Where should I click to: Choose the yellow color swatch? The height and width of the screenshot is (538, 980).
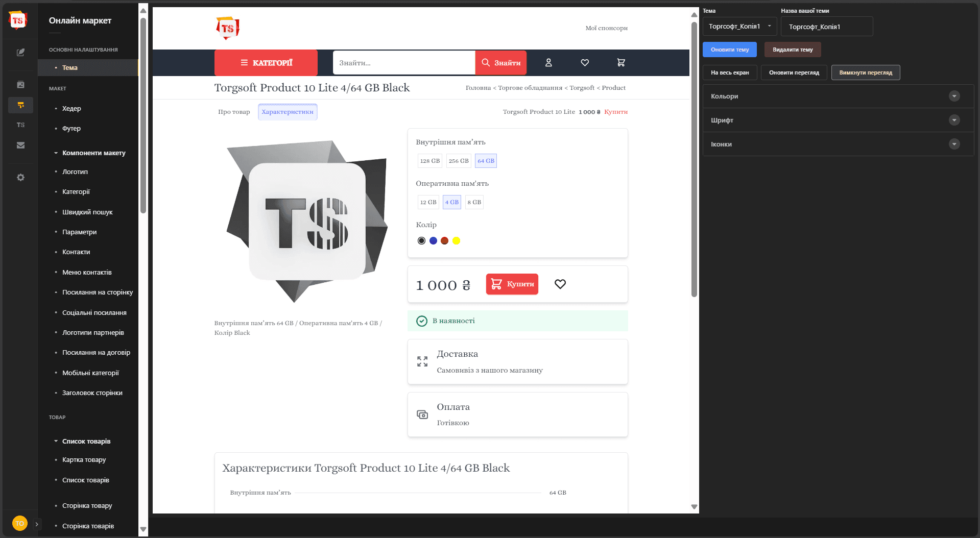point(457,241)
